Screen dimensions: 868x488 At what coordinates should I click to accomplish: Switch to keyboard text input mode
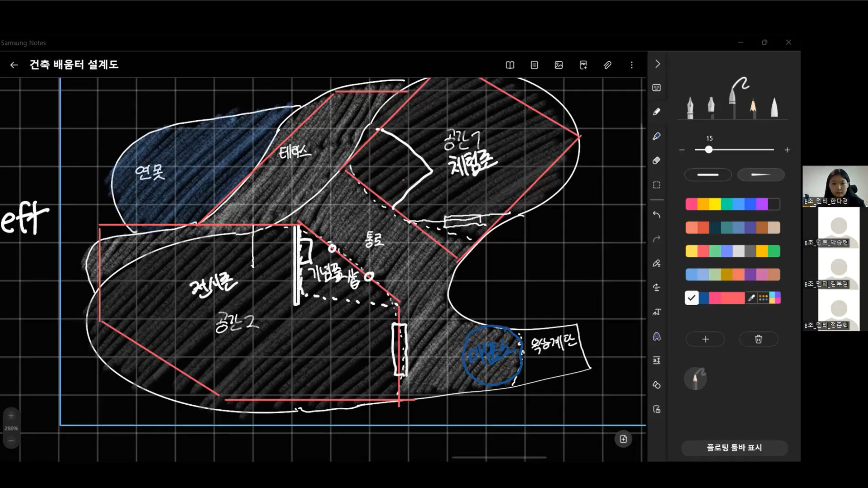coord(657,88)
